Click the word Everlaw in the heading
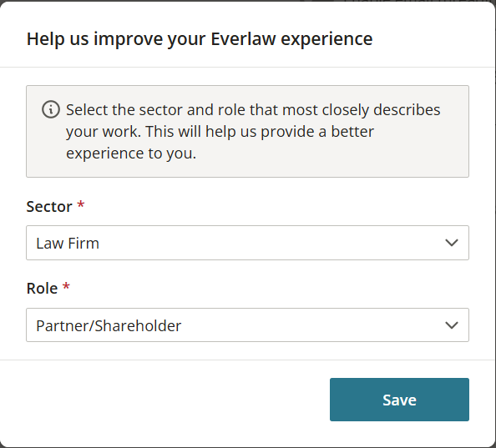 (x=243, y=39)
